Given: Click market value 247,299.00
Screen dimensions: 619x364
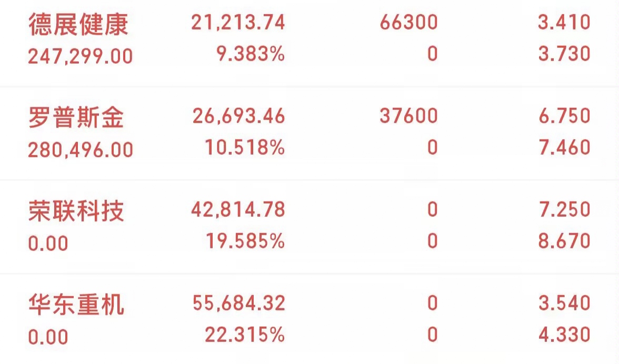Looking at the screenshot, I should coord(80,56).
